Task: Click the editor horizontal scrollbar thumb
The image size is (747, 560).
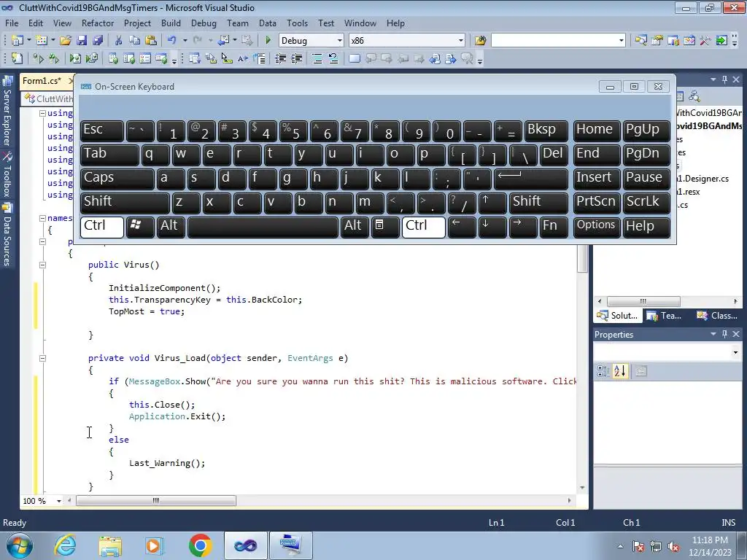Action: 156,500
